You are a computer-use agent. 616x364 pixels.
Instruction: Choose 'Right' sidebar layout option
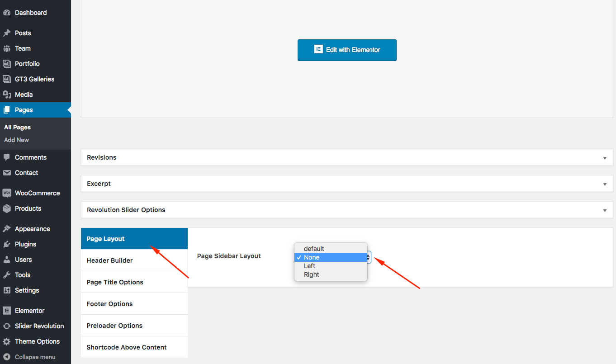click(331, 274)
